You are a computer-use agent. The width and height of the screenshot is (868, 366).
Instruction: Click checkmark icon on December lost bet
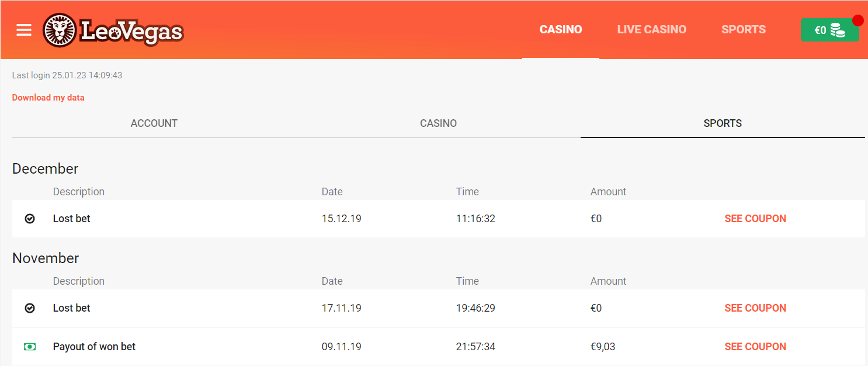[x=30, y=219]
